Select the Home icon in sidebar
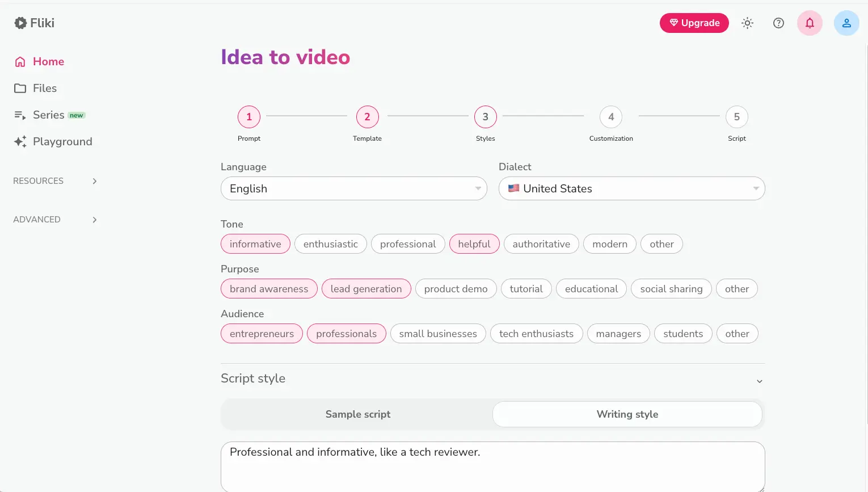 [x=20, y=61]
